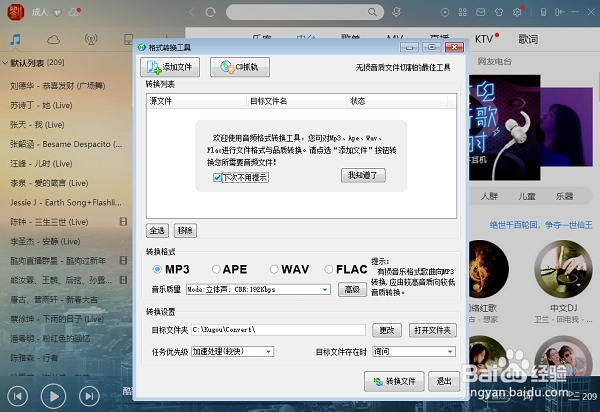
Task: Click the MV icon beside 熊汝霖、王麟 song
Action: pyautogui.click(x=123, y=280)
